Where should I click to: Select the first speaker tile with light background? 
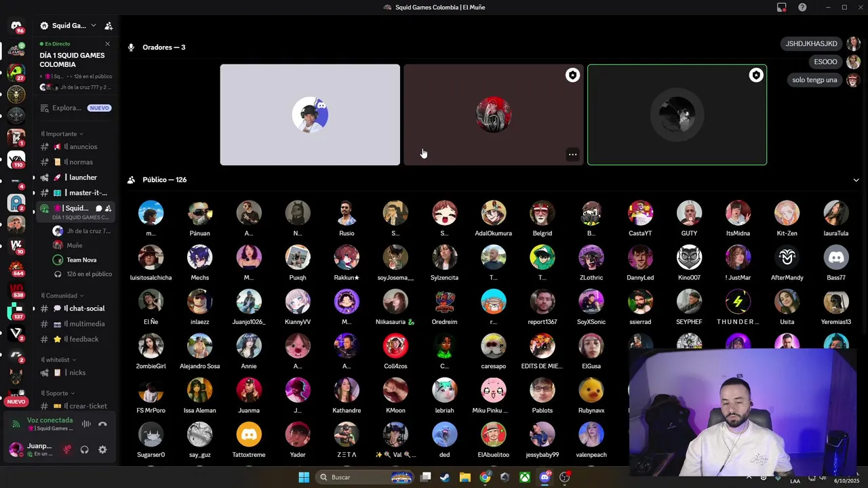(310, 115)
